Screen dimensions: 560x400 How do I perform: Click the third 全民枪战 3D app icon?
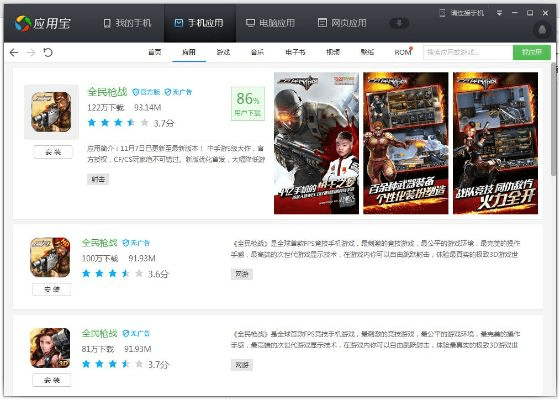(x=50, y=348)
